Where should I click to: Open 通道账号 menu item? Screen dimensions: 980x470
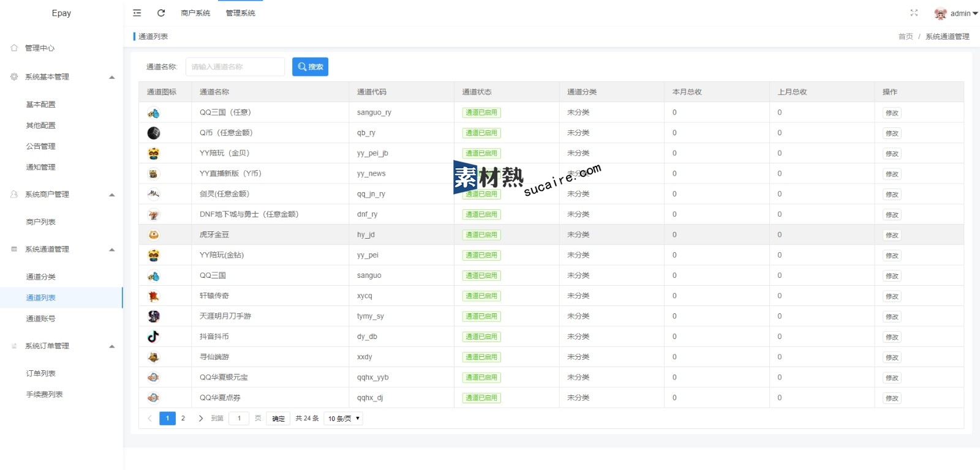(40, 319)
